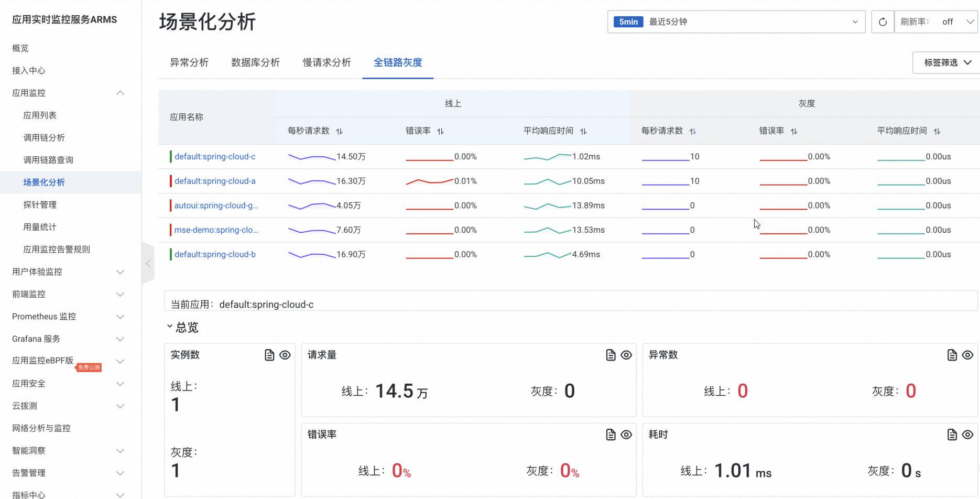Collapse the left sidebar handle
This screenshot has height=499, width=980.
click(148, 263)
